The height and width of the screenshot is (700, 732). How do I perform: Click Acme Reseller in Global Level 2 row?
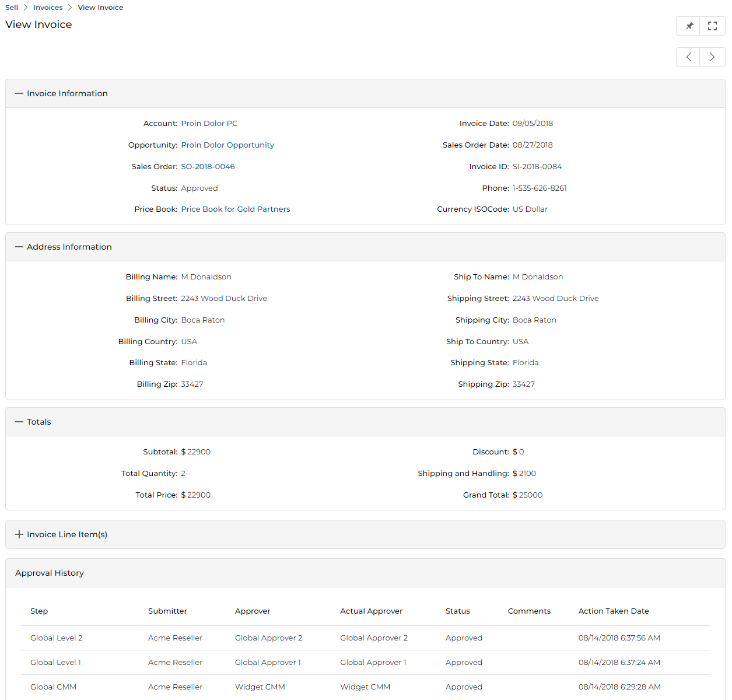(x=175, y=638)
